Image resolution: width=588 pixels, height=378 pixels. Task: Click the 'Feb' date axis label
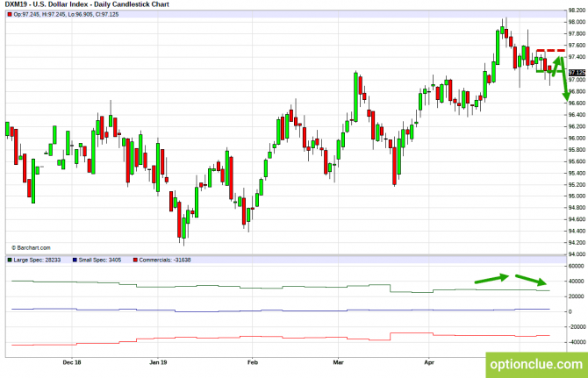click(x=253, y=362)
